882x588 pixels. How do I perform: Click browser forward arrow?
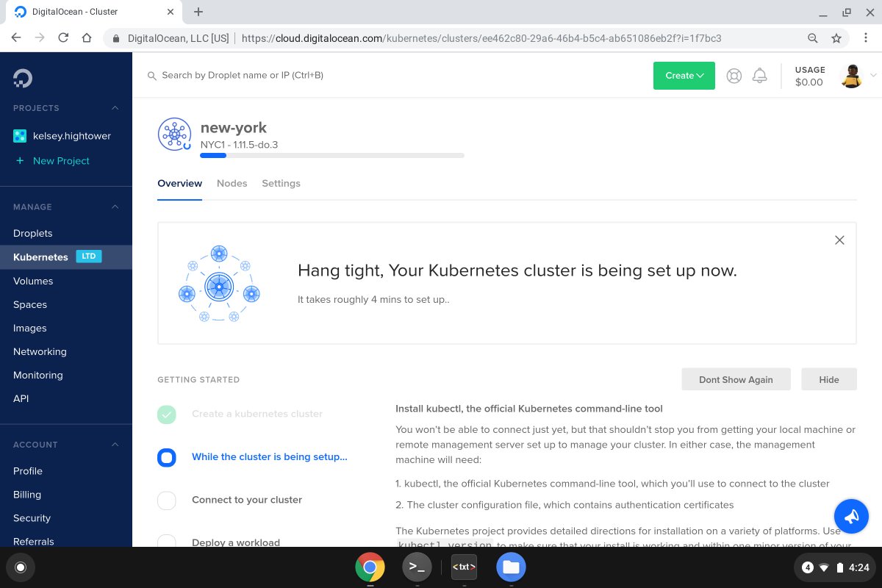[40, 38]
